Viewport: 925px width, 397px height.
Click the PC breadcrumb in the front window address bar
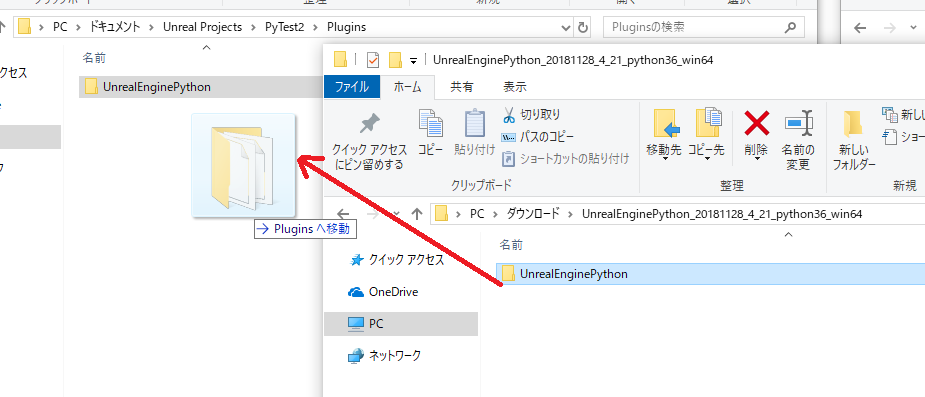click(477, 214)
